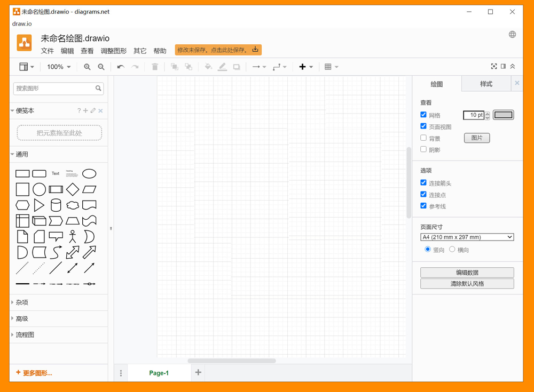534x392 pixels.
Task: Switch to the 样式 tab
Action: pos(486,84)
